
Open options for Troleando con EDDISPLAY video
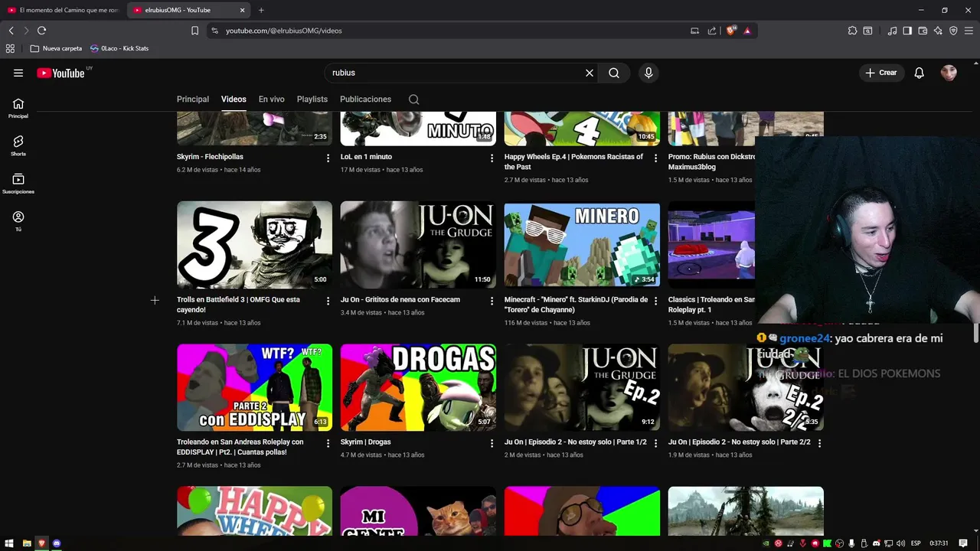pyautogui.click(x=328, y=443)
